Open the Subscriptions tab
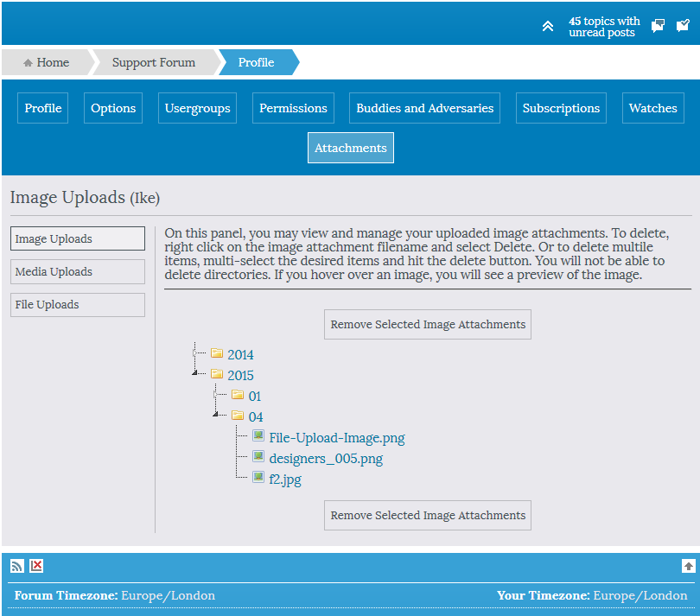Viewport: 700px width, 616px height. point(561,107)
